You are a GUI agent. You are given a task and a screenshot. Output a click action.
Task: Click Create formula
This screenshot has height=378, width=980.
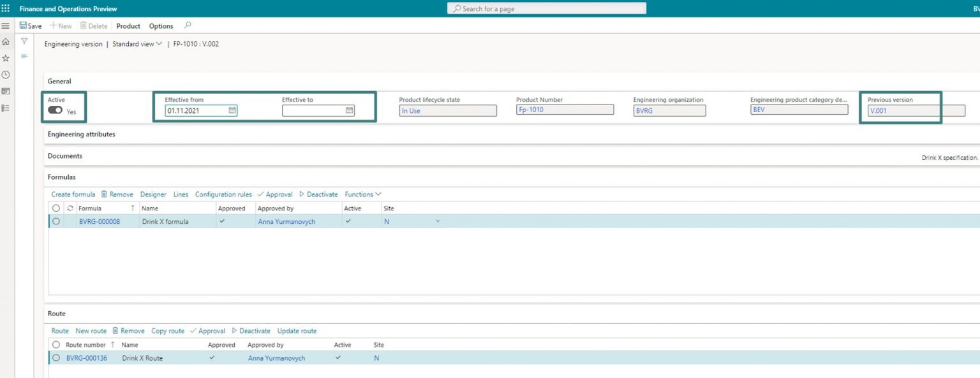(x=73, y=194)
